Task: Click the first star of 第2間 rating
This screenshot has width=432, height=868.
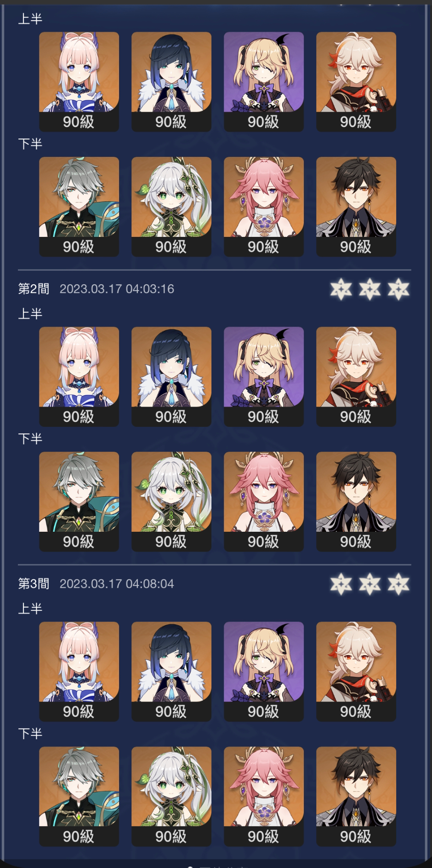Action: pos(341,289)
